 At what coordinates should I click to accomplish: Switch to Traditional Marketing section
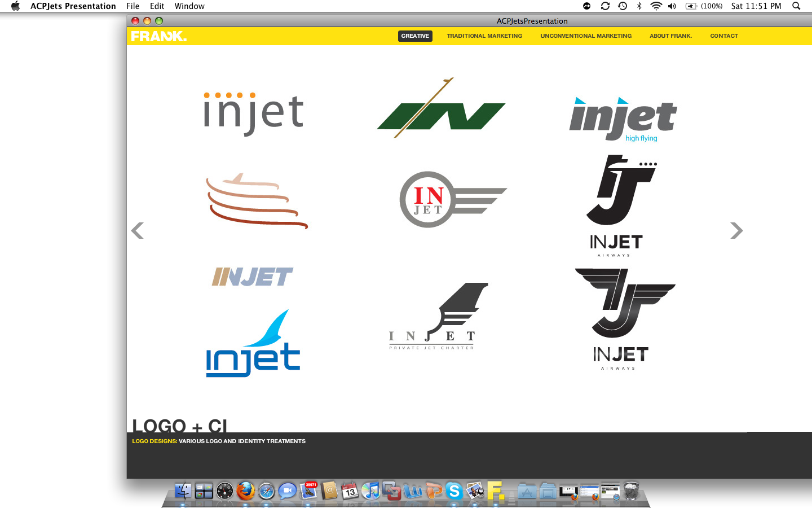pos(484,36)
